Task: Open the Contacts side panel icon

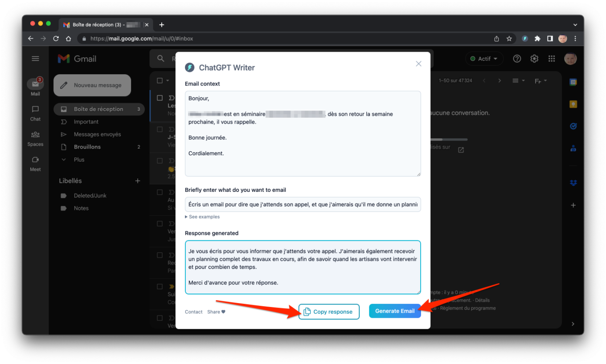Action: [x=573, y=149]
